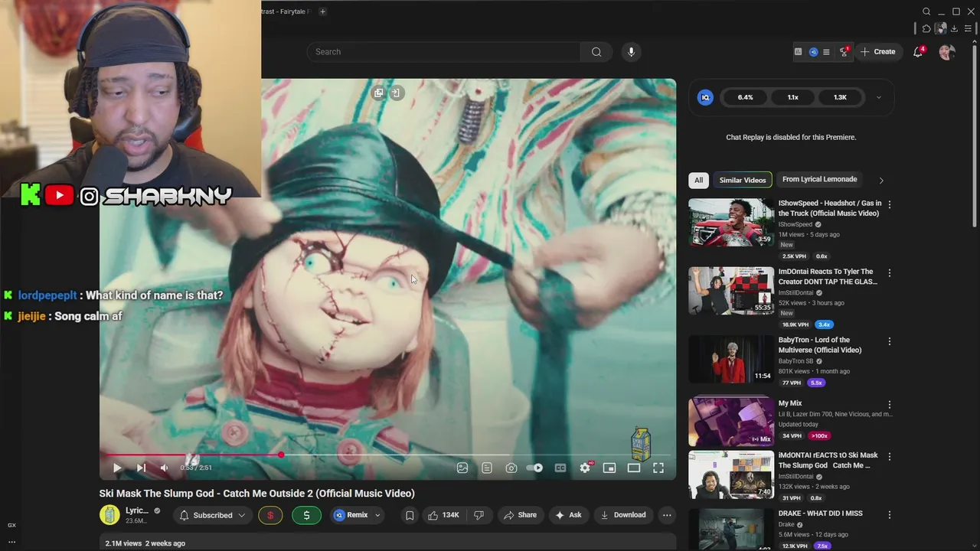This screenshot has width=980, height=551.
Task: Toggle closed captions CC button
Action: click(x=560, y=468)
